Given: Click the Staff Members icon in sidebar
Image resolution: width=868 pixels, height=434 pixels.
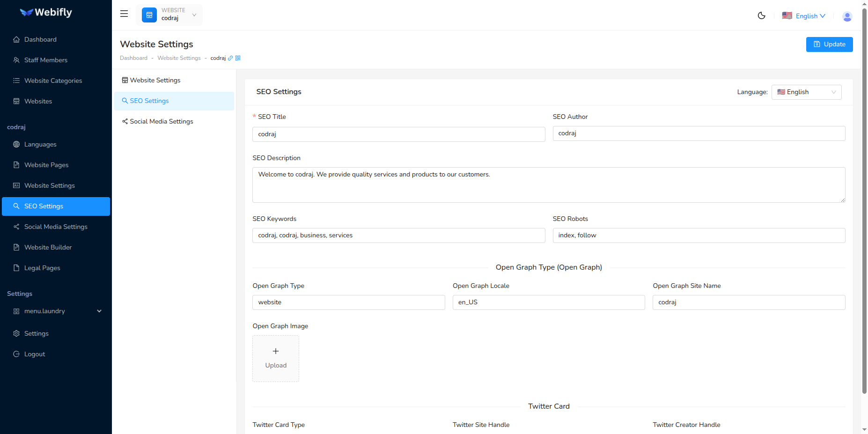Looking at the screenshot, I should (x=16, y=60).
